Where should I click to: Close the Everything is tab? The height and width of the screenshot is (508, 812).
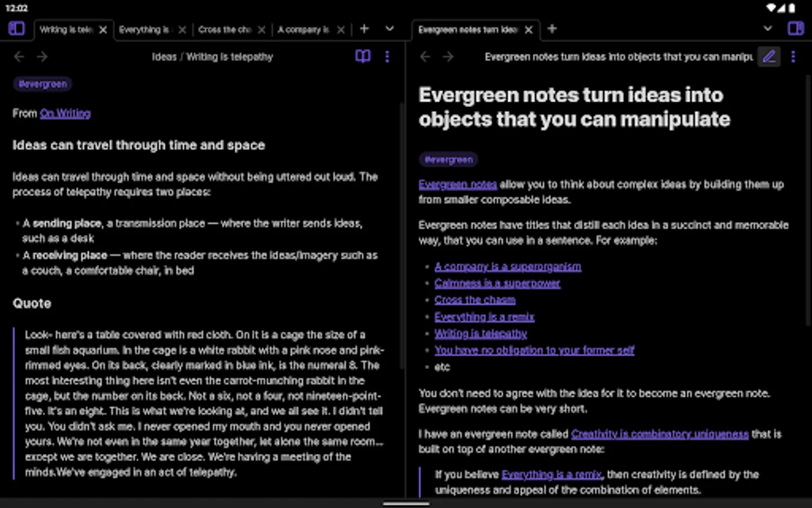182,30
